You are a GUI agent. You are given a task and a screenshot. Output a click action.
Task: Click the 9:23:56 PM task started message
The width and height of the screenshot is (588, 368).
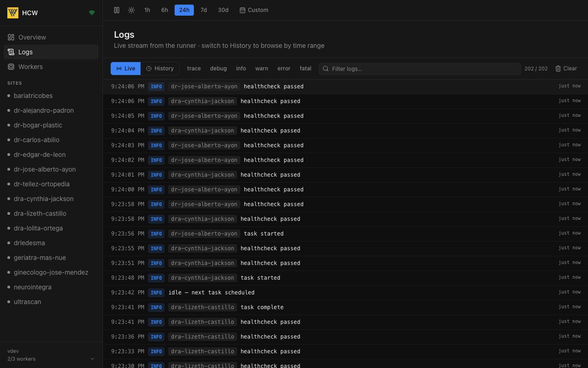[264, 234]
